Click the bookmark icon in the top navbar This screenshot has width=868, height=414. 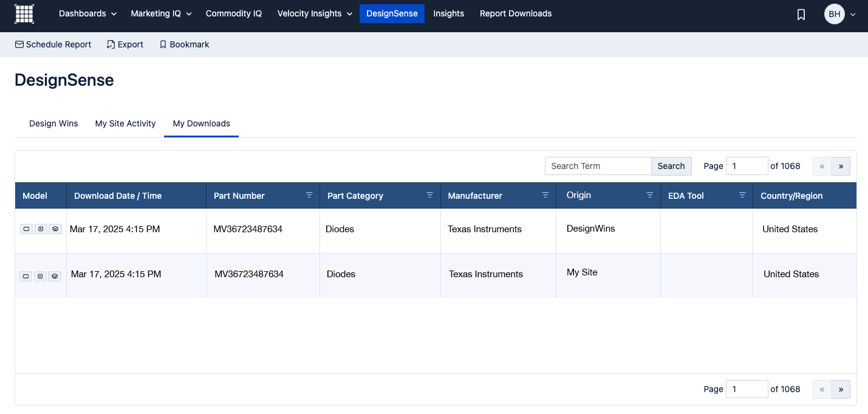[x=801, y=14]
